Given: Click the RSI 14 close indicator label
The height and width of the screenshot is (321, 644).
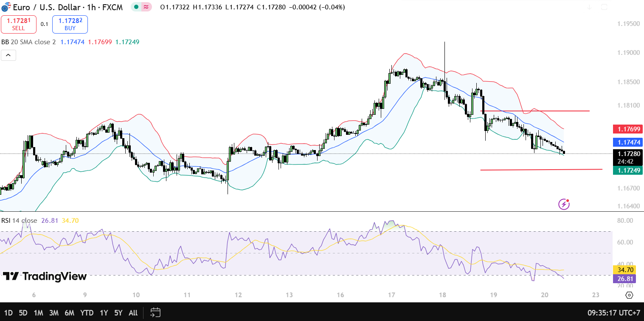Looking at the screenshot, I should pyautogui.click(x=20, y=220).
